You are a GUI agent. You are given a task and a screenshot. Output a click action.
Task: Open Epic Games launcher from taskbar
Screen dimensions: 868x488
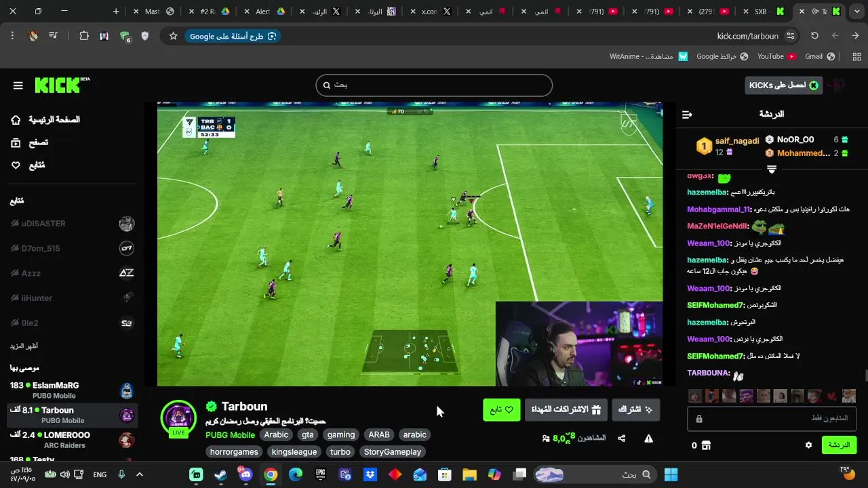tap(320, 474)
